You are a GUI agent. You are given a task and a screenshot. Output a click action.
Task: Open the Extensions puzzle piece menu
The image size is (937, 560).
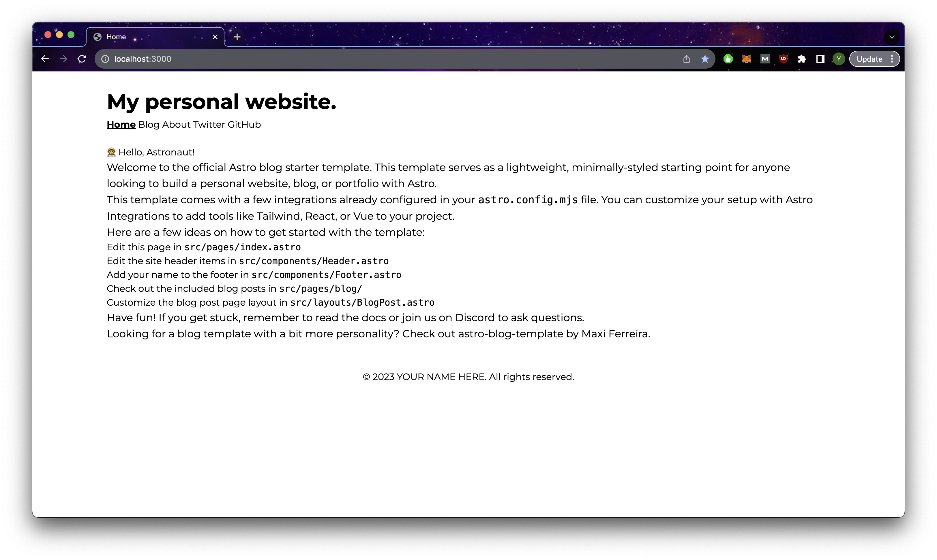click(x=802, y=59)
